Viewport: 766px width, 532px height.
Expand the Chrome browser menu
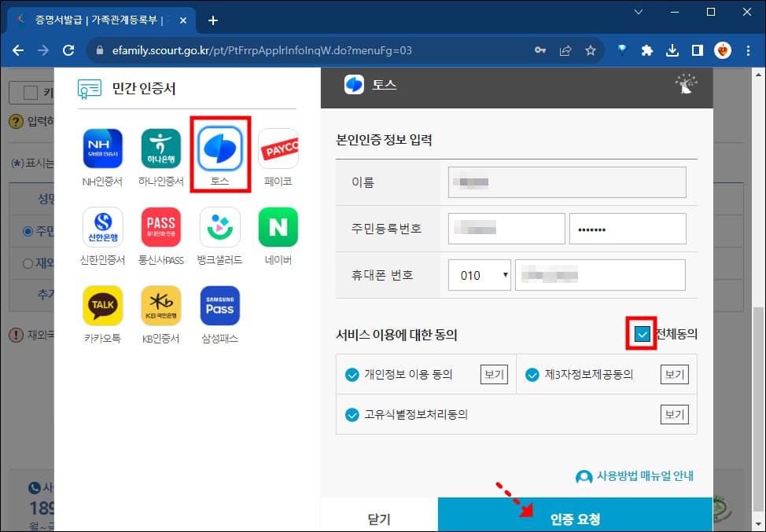tap(747, 50)
